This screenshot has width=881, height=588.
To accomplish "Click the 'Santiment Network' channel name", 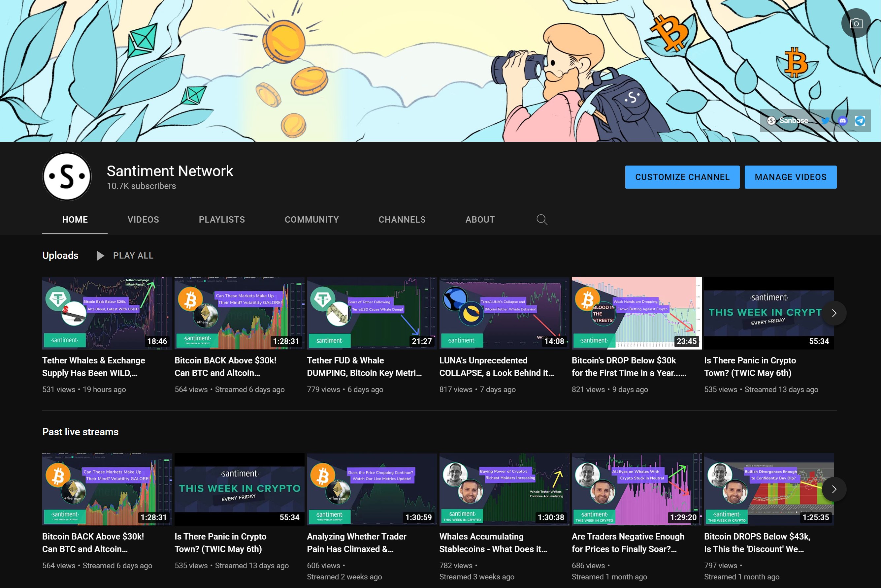I will pos(170,171).
